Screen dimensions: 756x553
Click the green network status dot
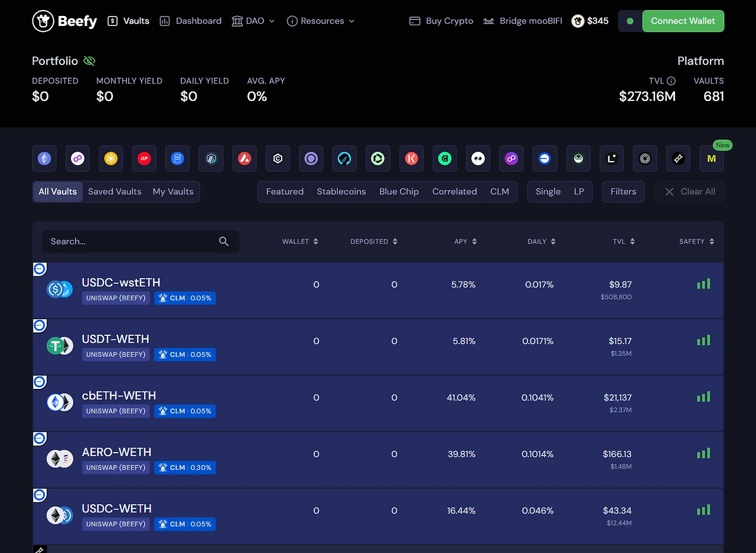(630, 21)
